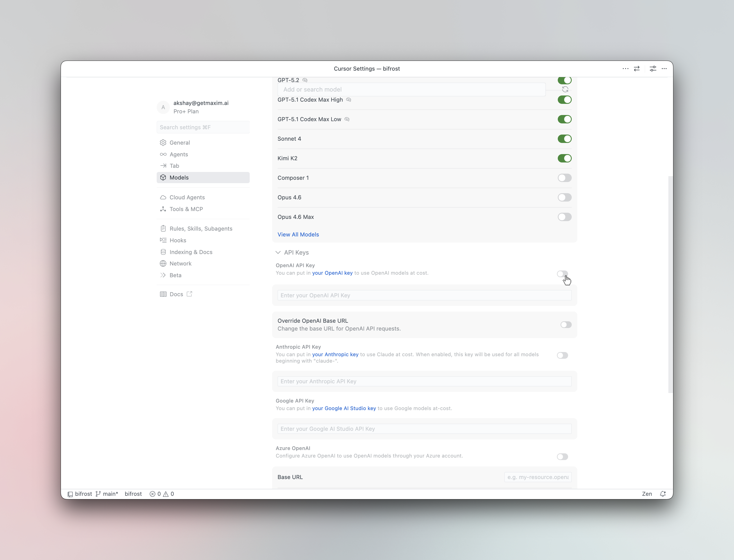The width and height of the screenshot is (734, 560).
Task: Collapse the API Keys section
Action: click(278, 252)
